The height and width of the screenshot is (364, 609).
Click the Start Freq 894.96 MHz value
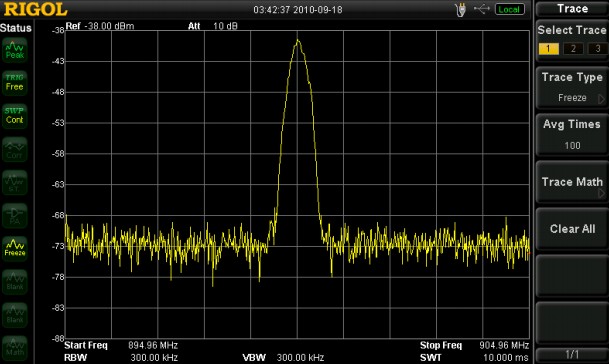pyautogui.click(x=153, y=345)
